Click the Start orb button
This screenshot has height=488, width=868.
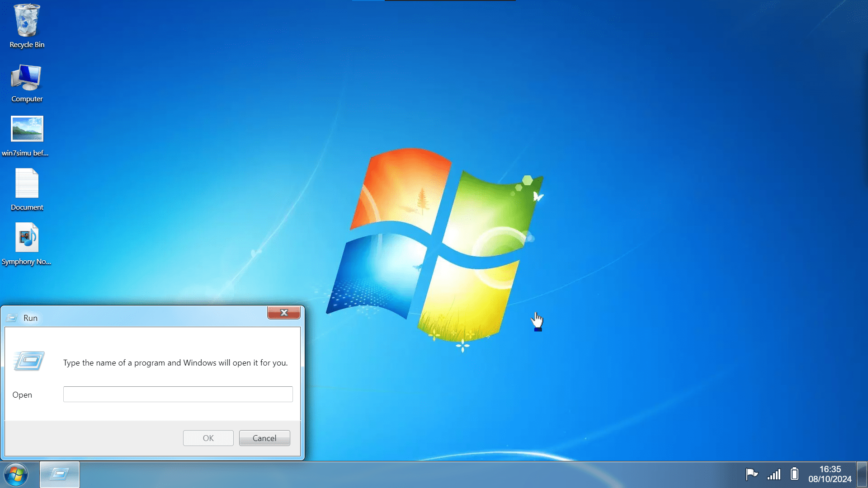(16, 474)
